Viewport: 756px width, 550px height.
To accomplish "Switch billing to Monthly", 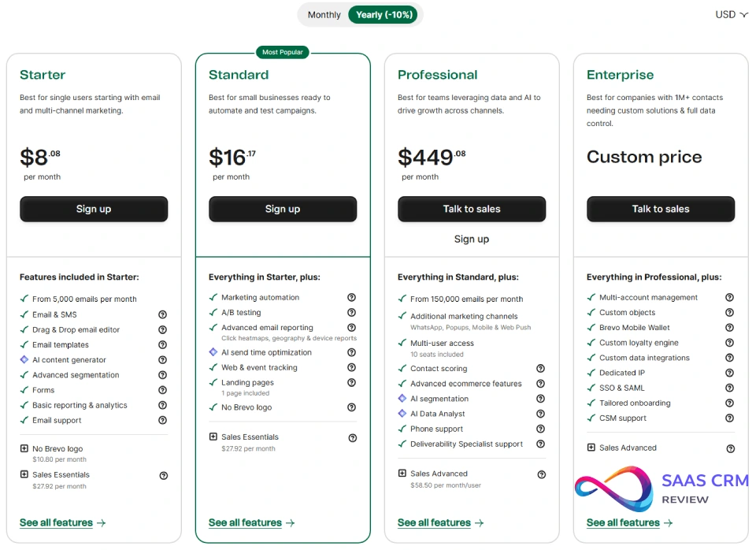I will coord(324,15).
